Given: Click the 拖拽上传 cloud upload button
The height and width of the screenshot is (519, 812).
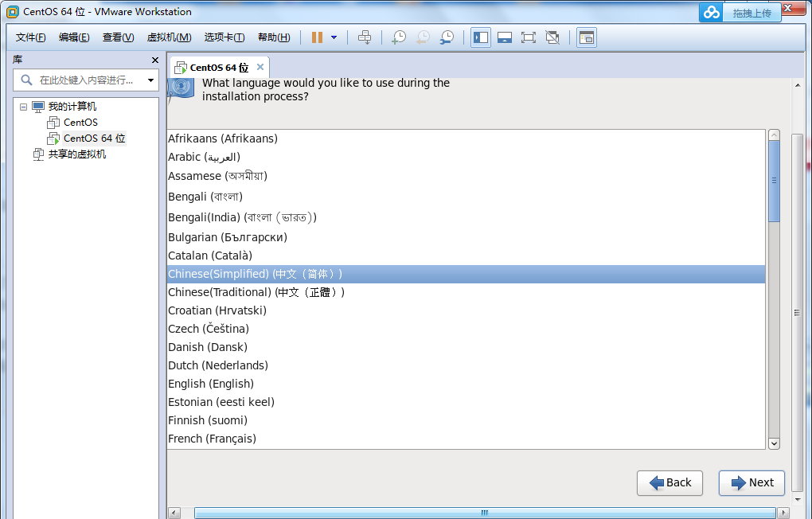Looking at the screenshot, I should (752, 13).
